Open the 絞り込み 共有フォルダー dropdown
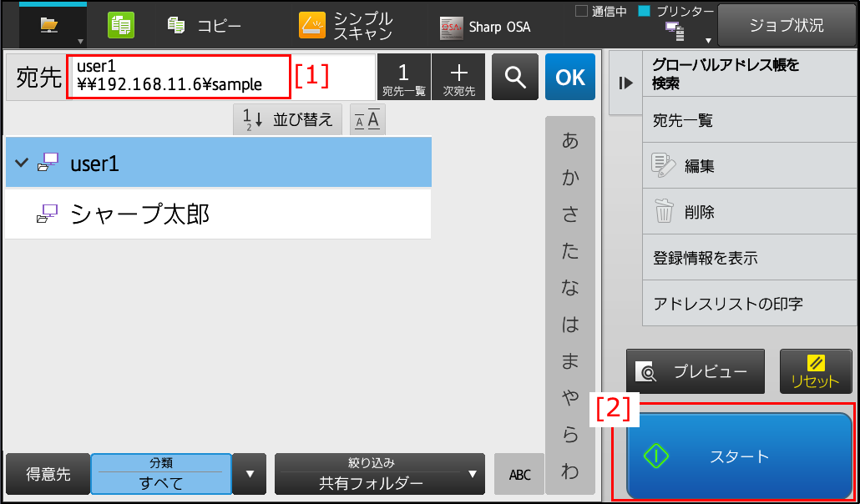The image size is (860, 504). 380,474
